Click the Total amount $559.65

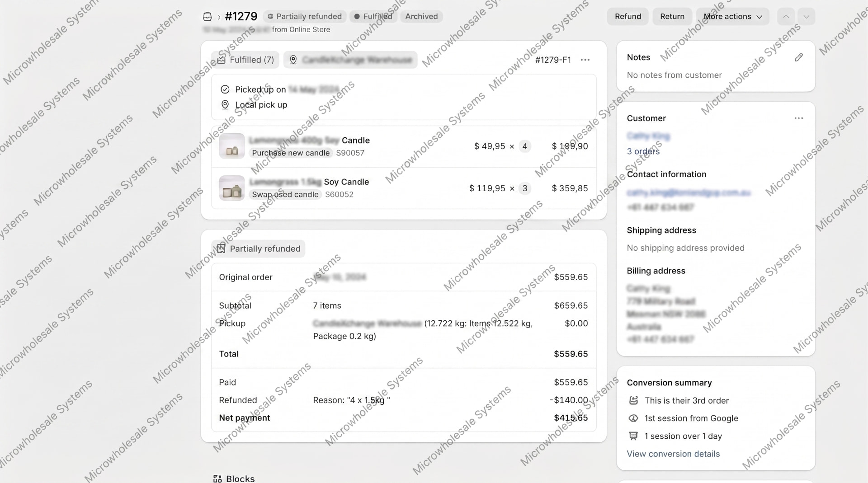(x=571, y=354)
